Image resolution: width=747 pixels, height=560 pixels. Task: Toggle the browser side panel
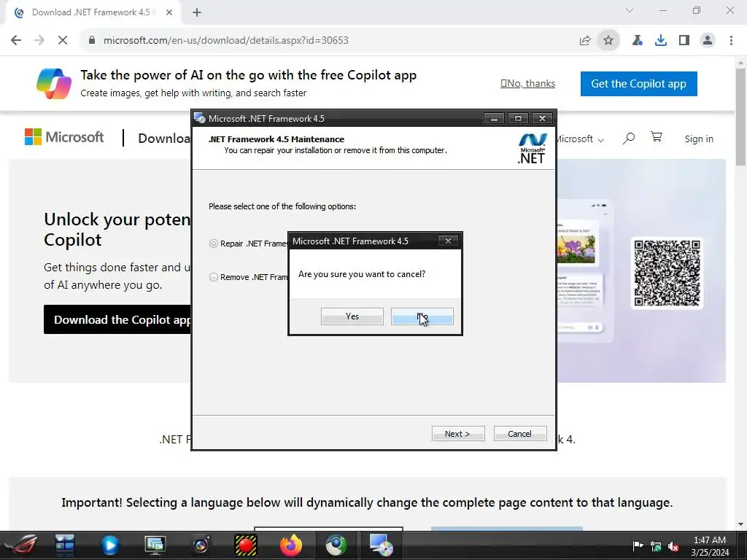point(684,41)
